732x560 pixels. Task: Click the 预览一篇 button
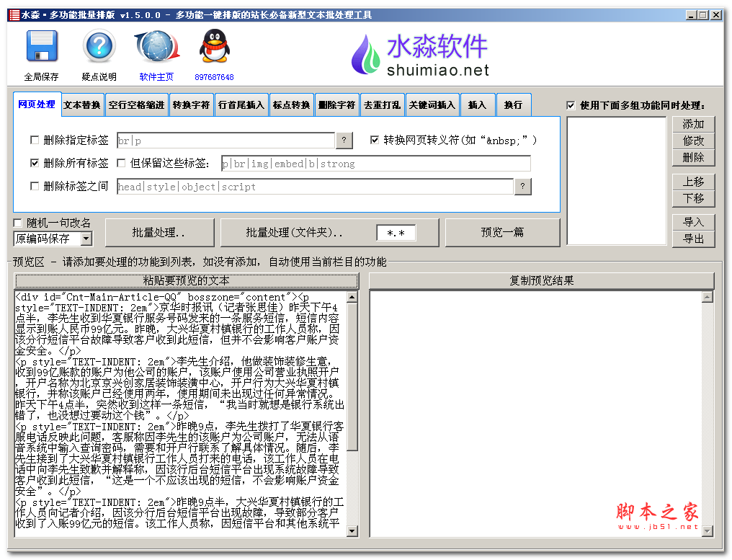[502, 232]
